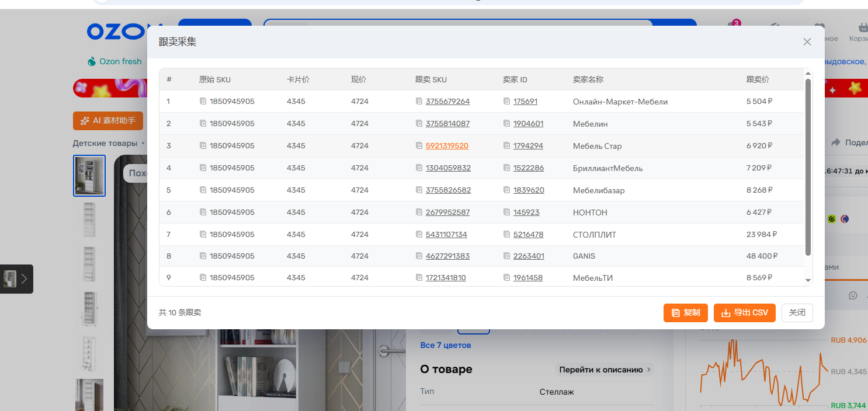Click copy icon beside 原始 SKU in row 5

pos(203,190)
